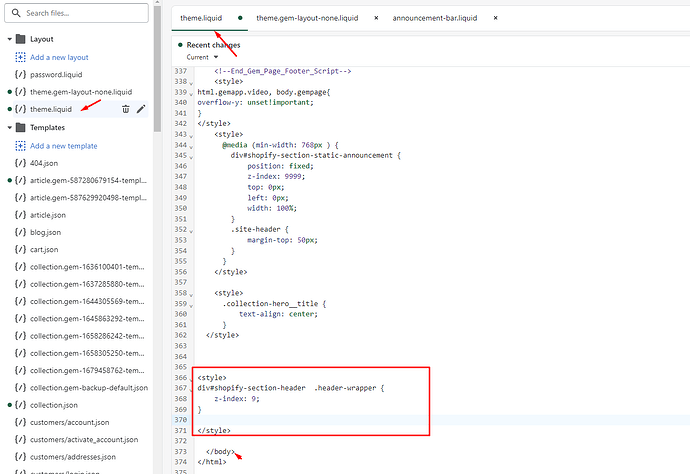Screen dimensions: 690x474
Task: Click the plus icon beside Add a new layout
Action: [20, 58]
